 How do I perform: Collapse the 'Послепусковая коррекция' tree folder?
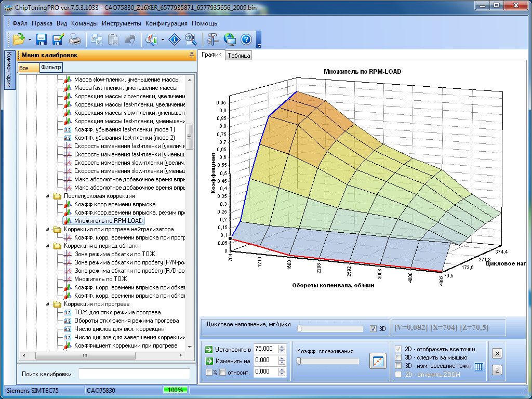[x=48, y=196]
